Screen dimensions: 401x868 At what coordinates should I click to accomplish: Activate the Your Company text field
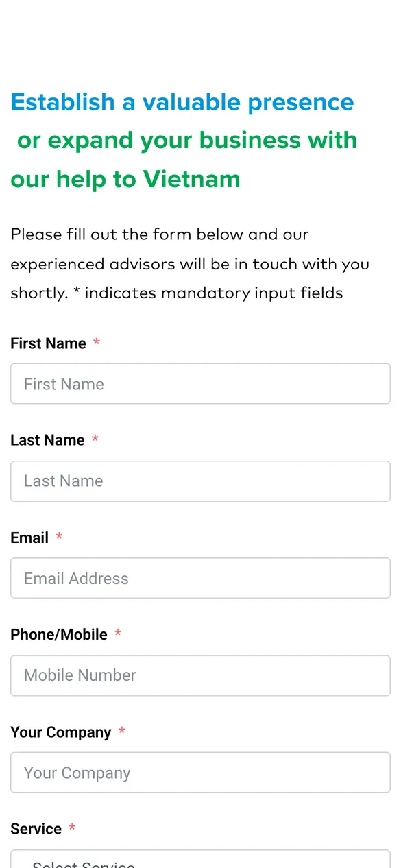tap(200, 773)
